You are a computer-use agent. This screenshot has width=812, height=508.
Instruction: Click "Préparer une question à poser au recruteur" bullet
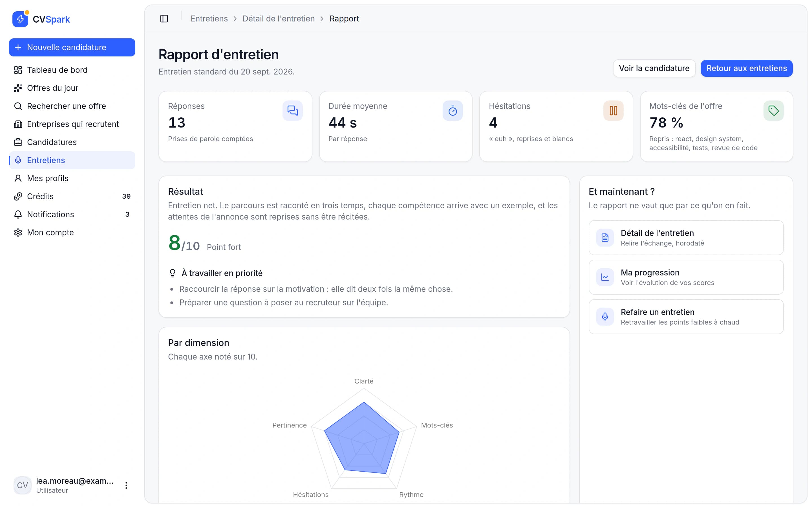coord(284,303)
